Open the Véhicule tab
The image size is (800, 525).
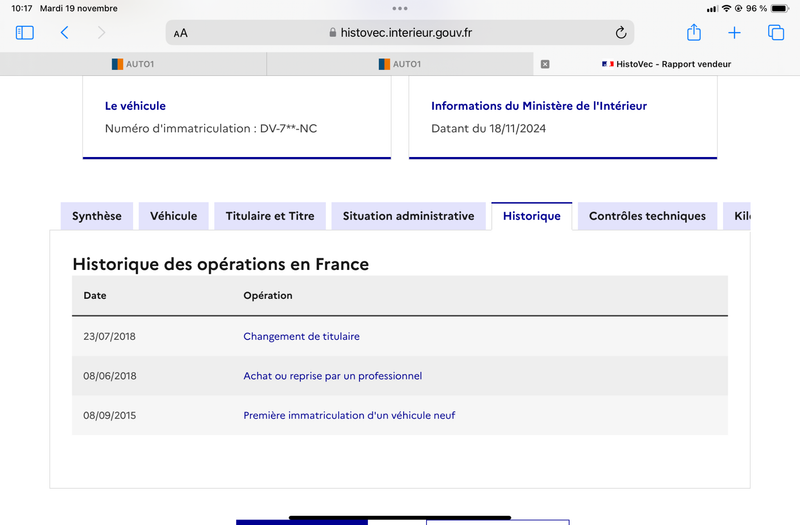tap(173, 216)
